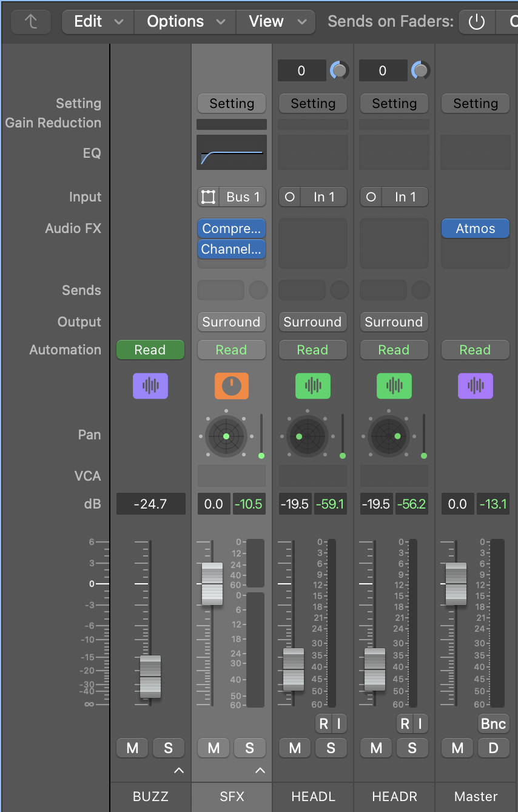Image resolution: width=518 pixels, height=812 pixels.
Task: Open the HEADR Setting button
Action: [x=394, y=103]
